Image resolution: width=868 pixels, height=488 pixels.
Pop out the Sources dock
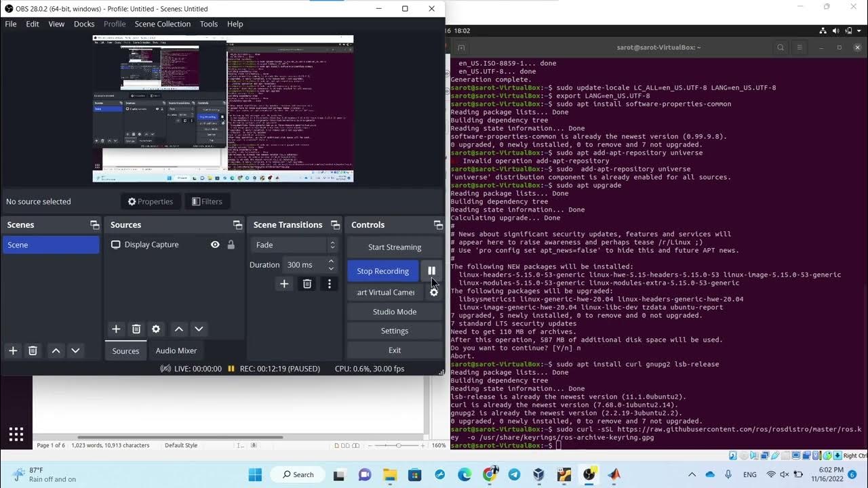(x=237, y=225)
